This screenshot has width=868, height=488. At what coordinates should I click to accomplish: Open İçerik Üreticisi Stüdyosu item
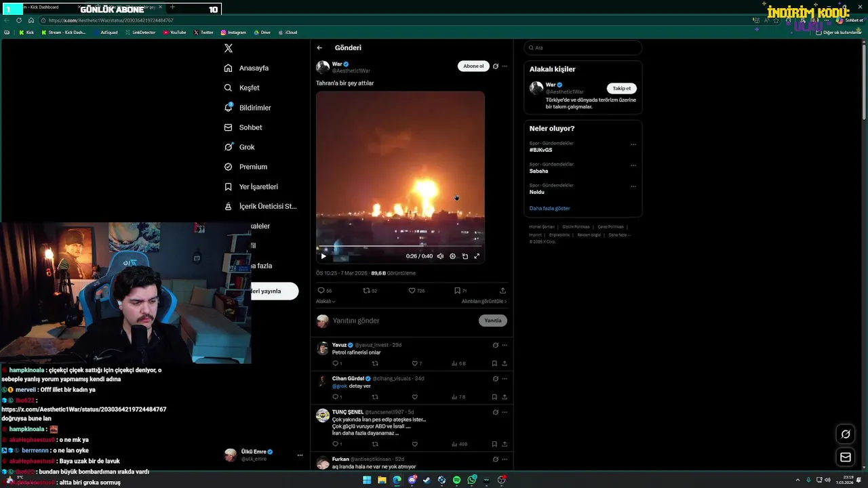pos(260,207)
